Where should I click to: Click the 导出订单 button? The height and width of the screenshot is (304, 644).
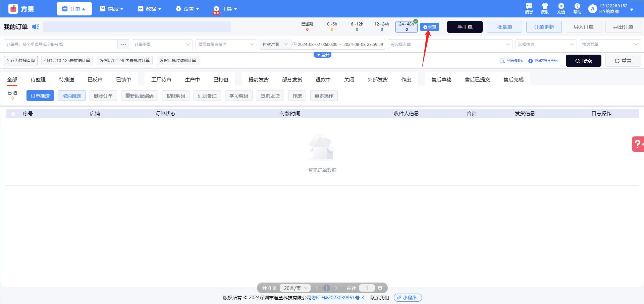(623, 27)
